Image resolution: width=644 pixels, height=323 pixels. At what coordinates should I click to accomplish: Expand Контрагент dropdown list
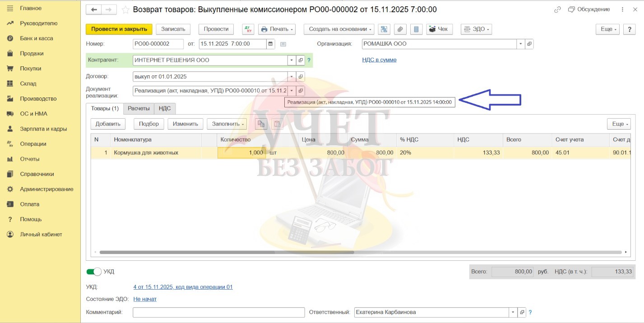[x=292, y=60]
